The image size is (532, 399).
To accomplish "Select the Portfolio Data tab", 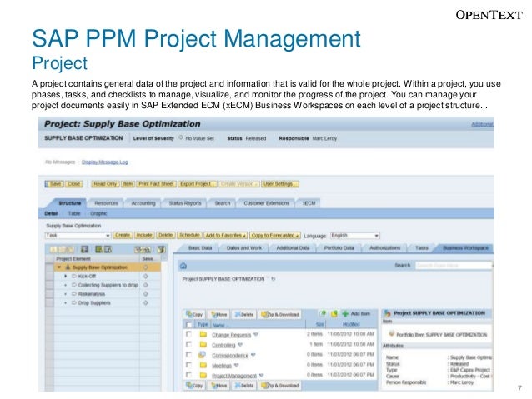I will click(339, 247).
